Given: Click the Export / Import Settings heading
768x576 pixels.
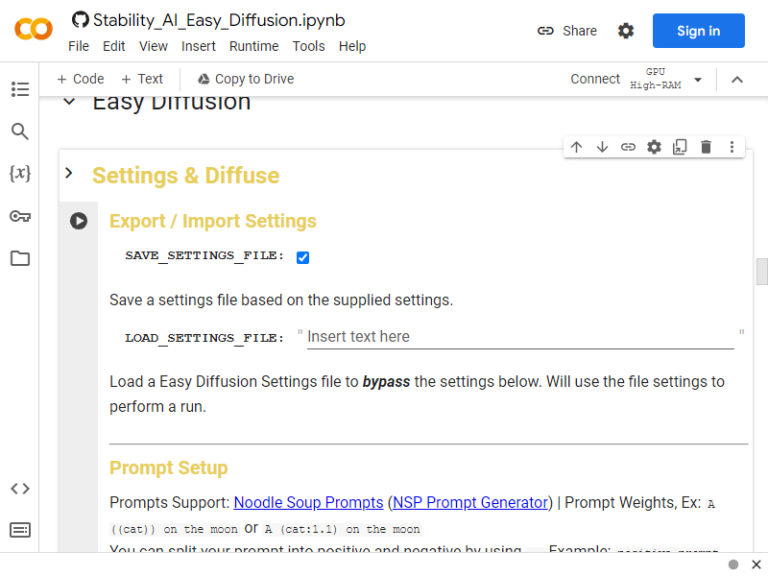Looking at the screenshot, I should [213, 221].
